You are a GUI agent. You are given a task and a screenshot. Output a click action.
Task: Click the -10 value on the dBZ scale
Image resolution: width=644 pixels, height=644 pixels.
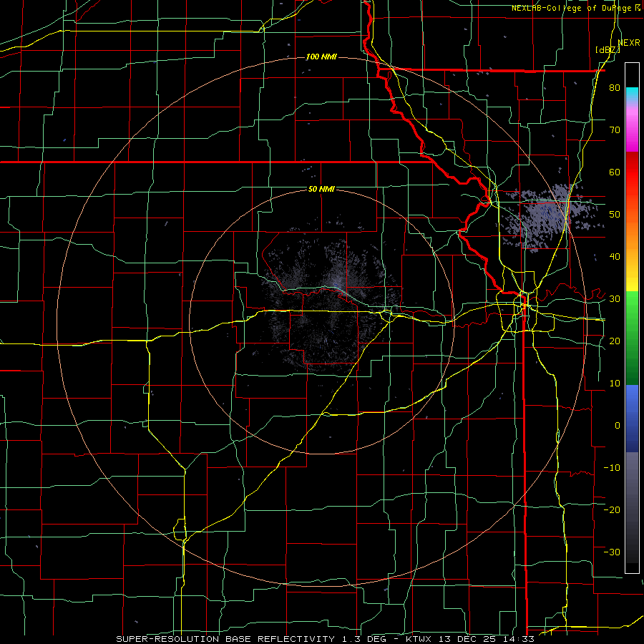tap(612, 467)
